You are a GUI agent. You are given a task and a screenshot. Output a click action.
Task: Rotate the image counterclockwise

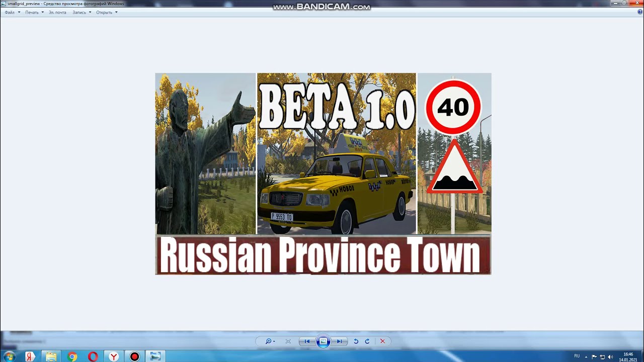(356, 341)
